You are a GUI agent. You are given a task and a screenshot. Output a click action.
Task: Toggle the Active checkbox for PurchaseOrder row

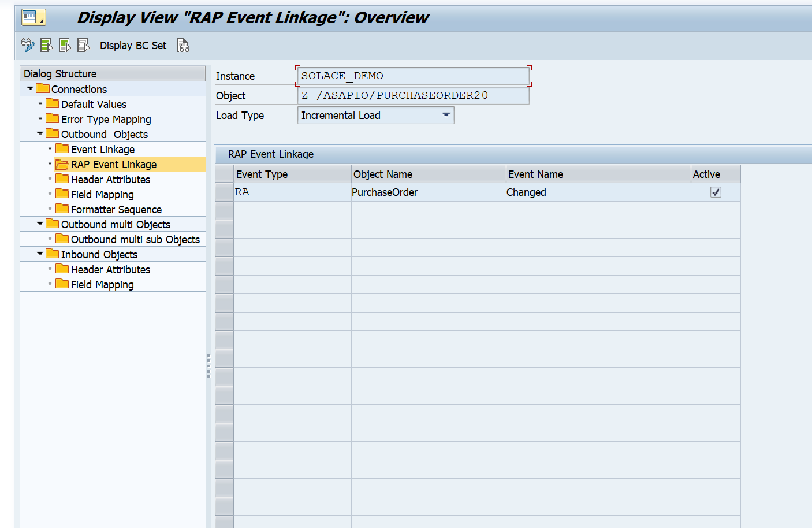point(716,192)
